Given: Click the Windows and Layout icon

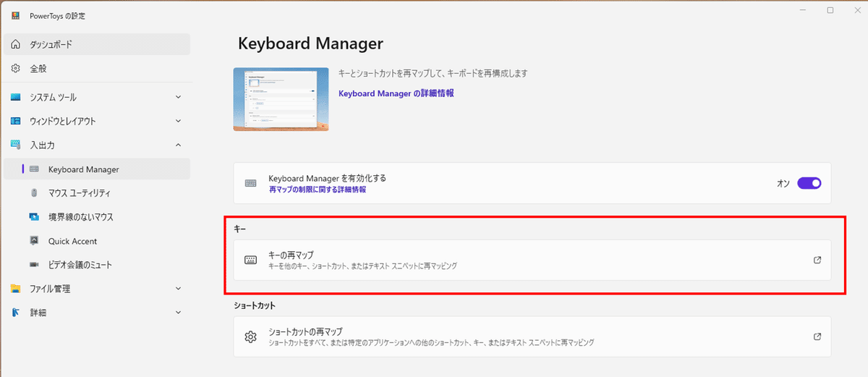Looking at the screenshot, I should coord(15,122).
